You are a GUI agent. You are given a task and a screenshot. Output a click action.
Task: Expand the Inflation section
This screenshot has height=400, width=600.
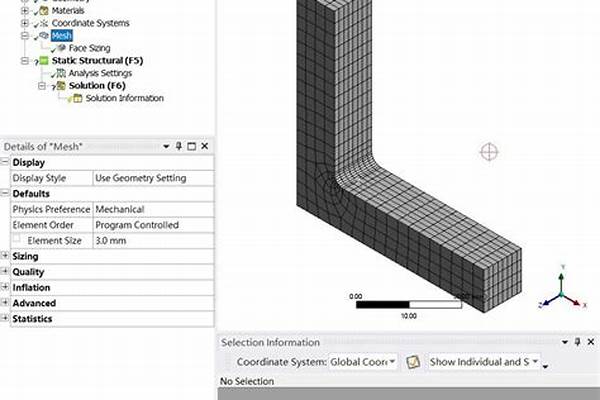click(5, 288)
